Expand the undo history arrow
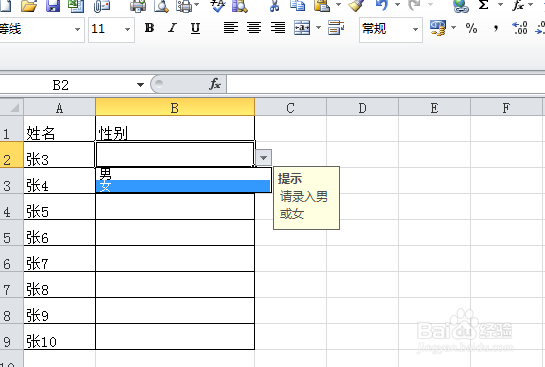The width and height of the screenshot is (545, 367). 397,6
